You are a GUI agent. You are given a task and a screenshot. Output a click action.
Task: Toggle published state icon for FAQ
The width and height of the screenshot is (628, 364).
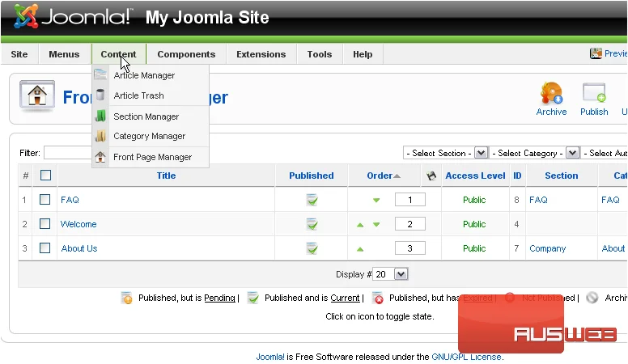(x=312, y=200)
